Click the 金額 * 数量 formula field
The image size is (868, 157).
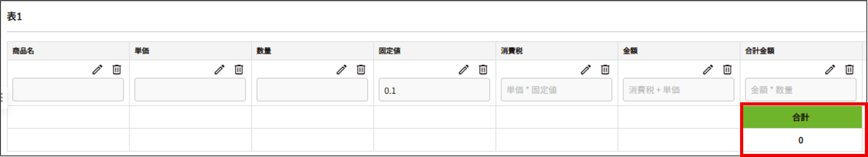[x=801, y=90]
